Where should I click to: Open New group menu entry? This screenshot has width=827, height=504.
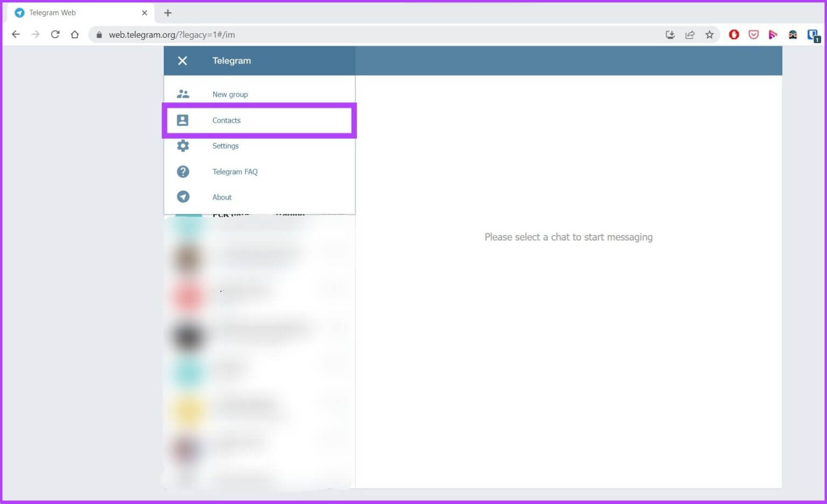pos(260,94)
